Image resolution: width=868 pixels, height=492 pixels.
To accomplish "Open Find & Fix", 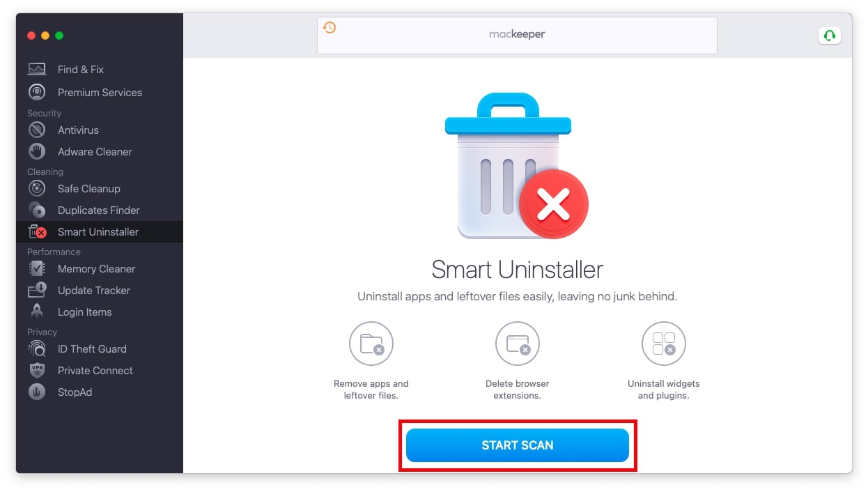I will tap(79, 69).
